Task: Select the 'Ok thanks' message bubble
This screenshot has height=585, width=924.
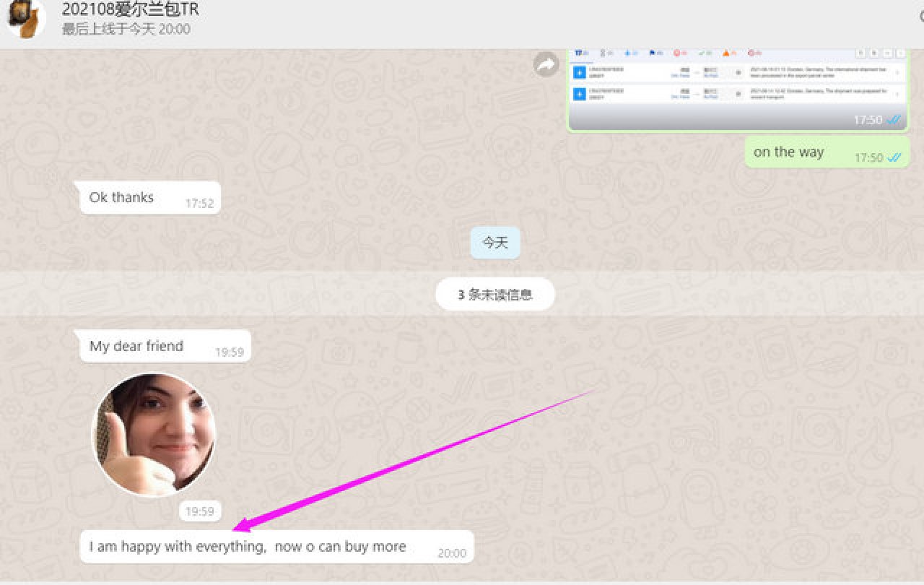Action: (x=121, y=197)
